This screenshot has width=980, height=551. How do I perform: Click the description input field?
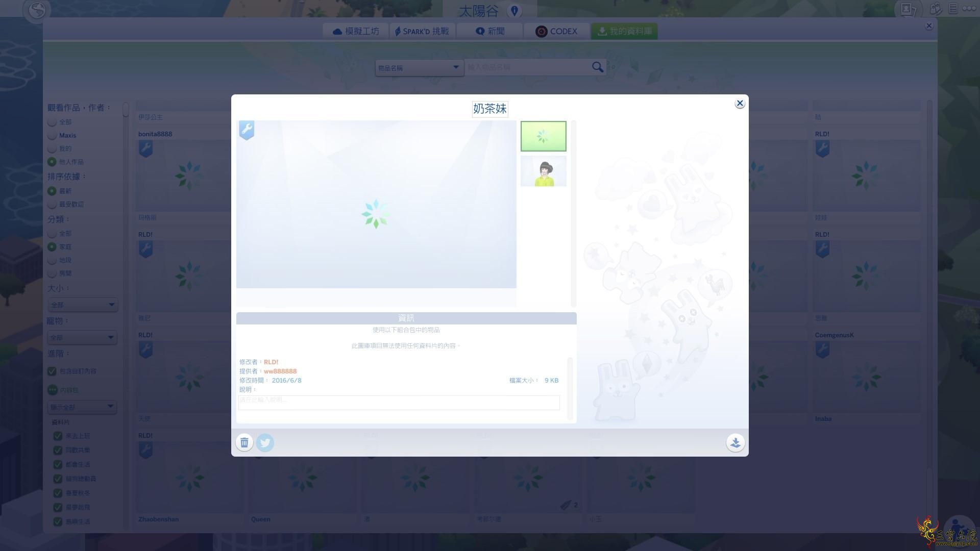click(x=399, y=403)
